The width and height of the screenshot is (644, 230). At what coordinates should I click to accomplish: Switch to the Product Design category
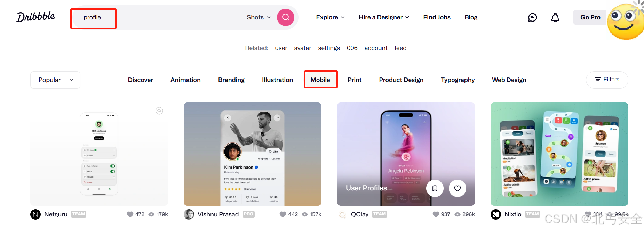(401, 80)
